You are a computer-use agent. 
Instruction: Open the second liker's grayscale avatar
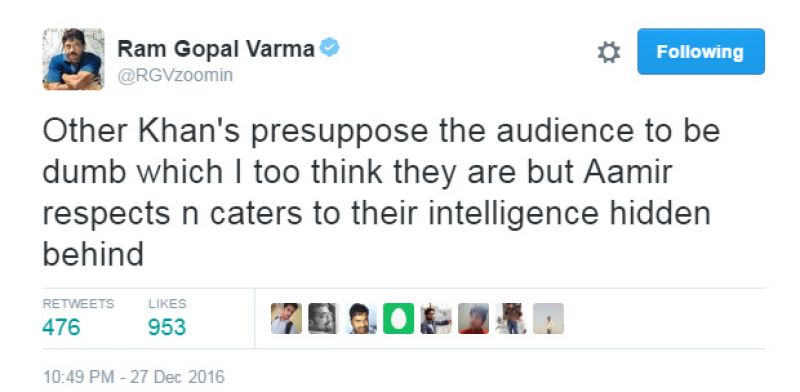point(323,318)
